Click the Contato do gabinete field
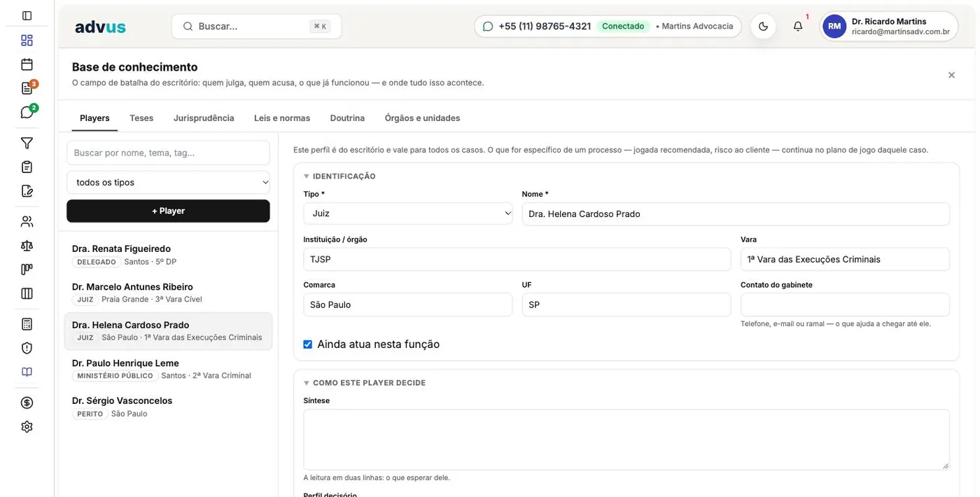The height and width of the screenshot is (497, 980). [x=845, y=304]
